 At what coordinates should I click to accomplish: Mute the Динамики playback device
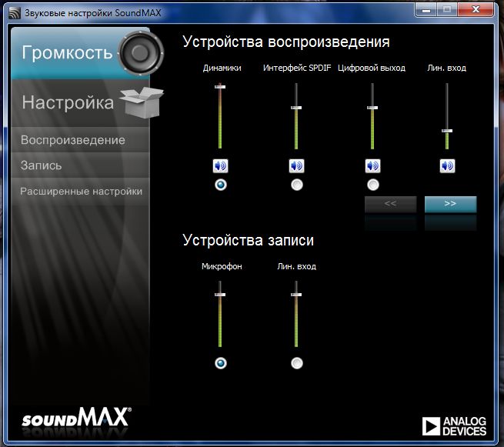220,166
